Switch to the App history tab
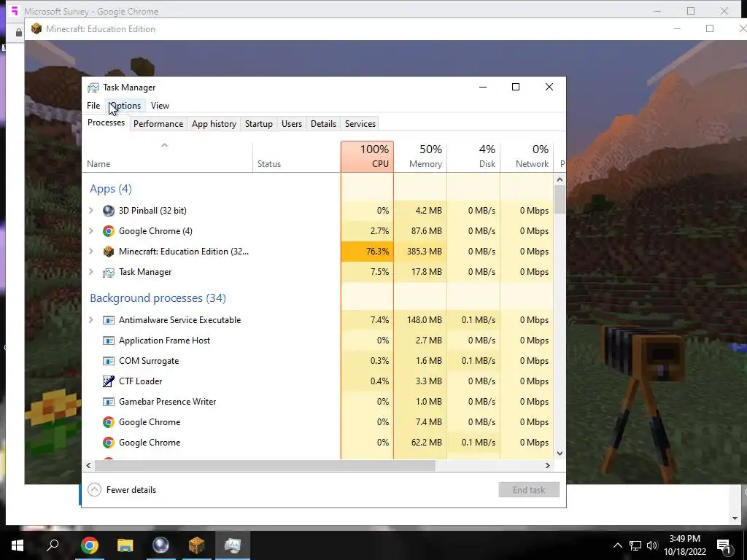The height and width of the screenshot is (560, 747). [x=214, y=124]
